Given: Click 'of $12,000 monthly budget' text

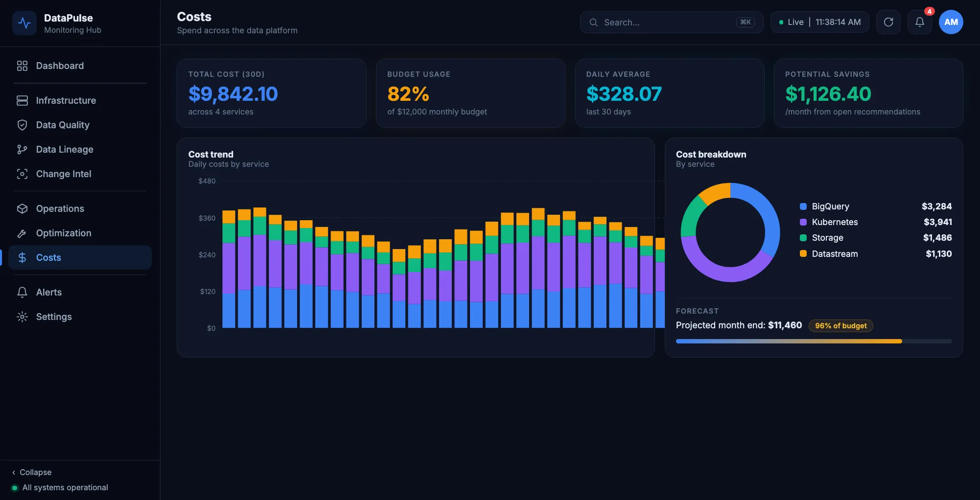Looking at the screenshot, I should click(437, 112).
